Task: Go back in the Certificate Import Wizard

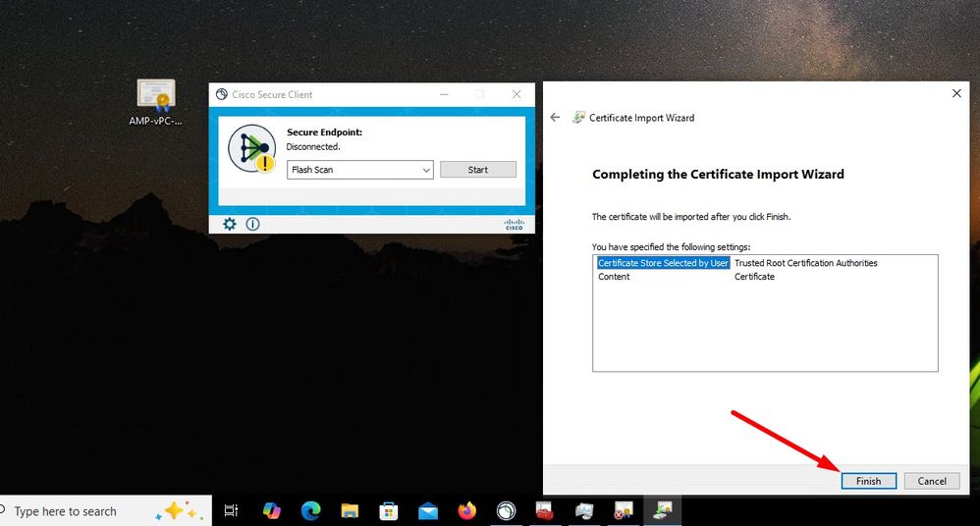Action: (x=555, y=118)
